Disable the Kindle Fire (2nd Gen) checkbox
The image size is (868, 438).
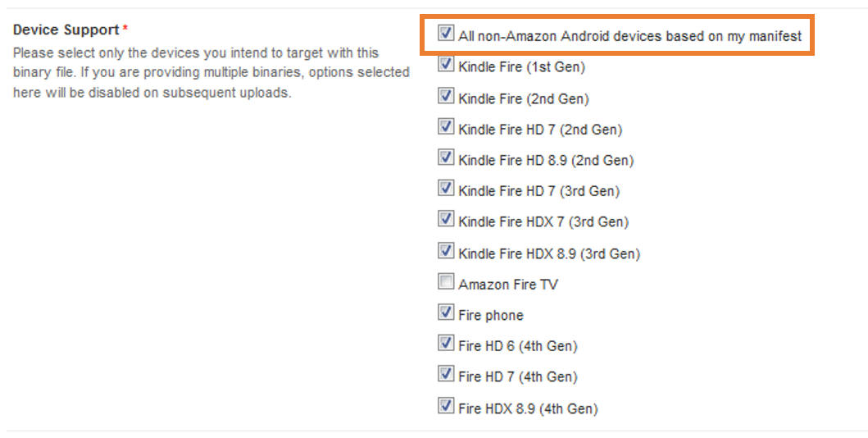(x=446, y=96)
